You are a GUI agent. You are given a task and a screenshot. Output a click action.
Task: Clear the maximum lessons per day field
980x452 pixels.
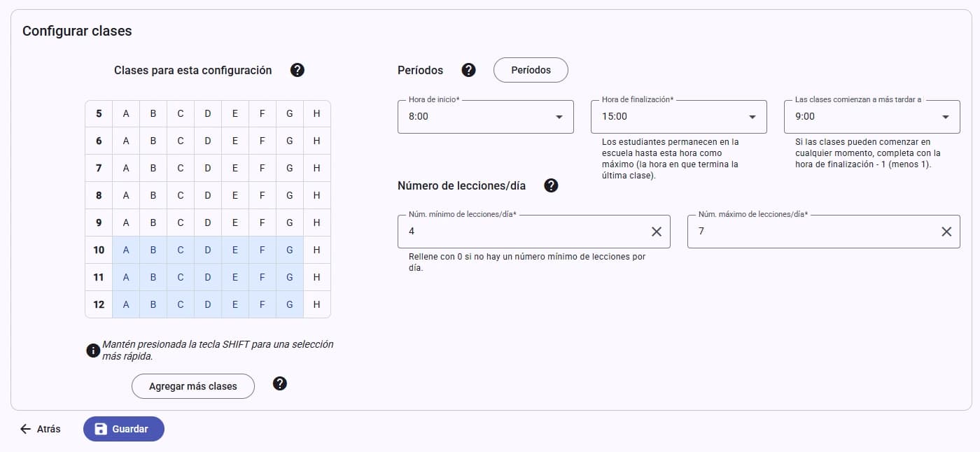946,232
